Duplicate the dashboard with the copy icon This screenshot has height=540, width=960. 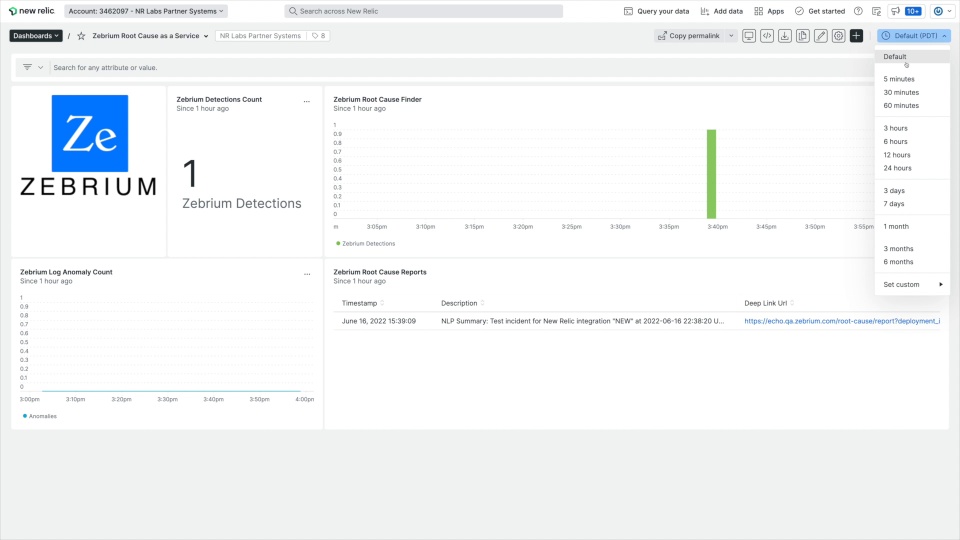(x=803, y=36)
